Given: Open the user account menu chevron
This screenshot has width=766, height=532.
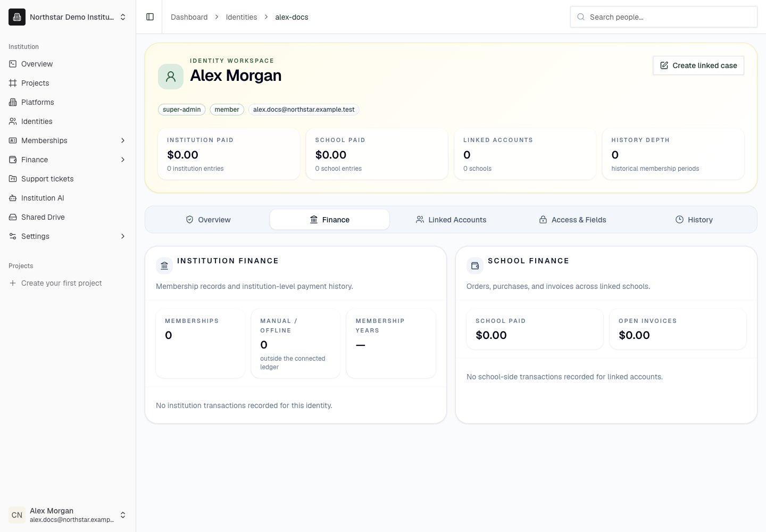Looking at the screenshot, I should (x=123, y=515).
